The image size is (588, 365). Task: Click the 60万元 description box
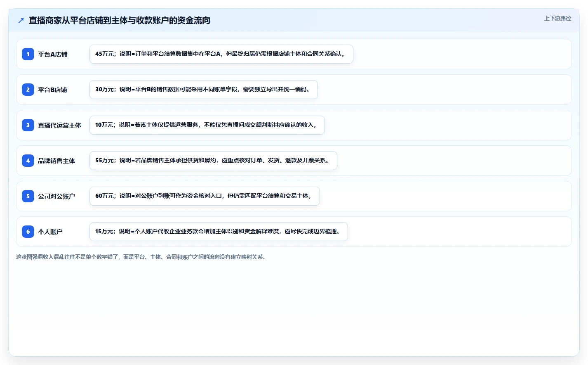pyautogui.click(x=205, y=196)
